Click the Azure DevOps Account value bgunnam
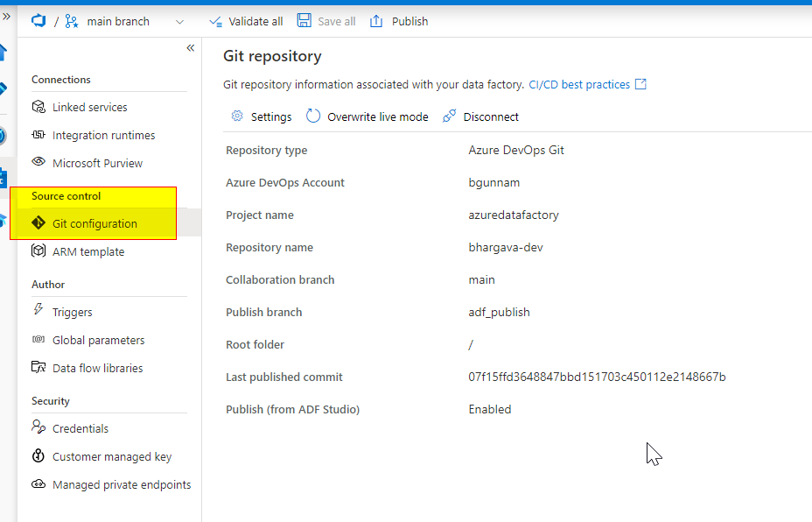Screen dimensions: 812x522 point(494,182)
